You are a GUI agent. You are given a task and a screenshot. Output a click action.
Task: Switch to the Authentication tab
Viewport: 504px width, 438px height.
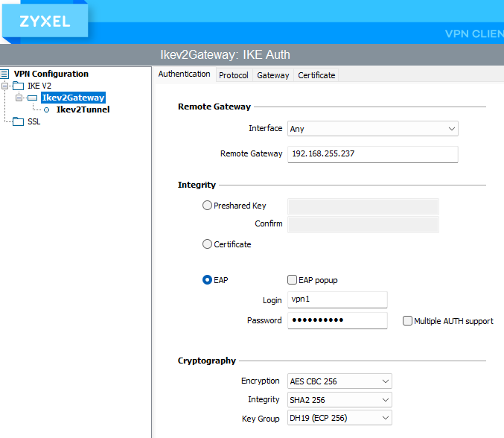pos(184,74)
